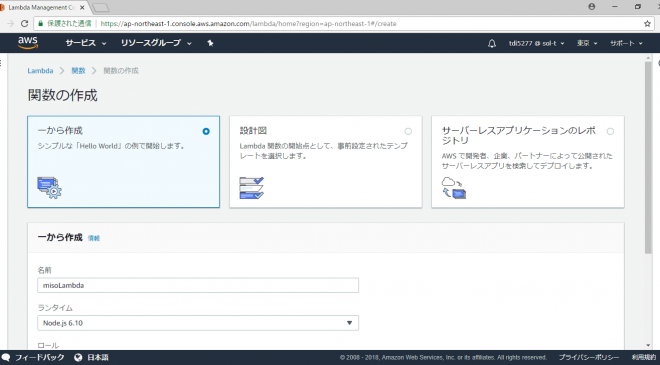The width and height of the screenshot is (660, 365).
Task: Bookmark this page with the star icon
Action: pos(647,24)
